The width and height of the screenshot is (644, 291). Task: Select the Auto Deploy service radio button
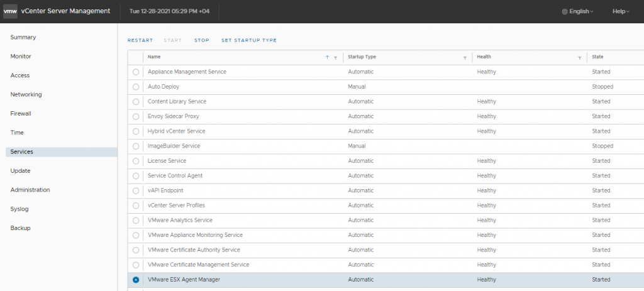pos(136,87)
